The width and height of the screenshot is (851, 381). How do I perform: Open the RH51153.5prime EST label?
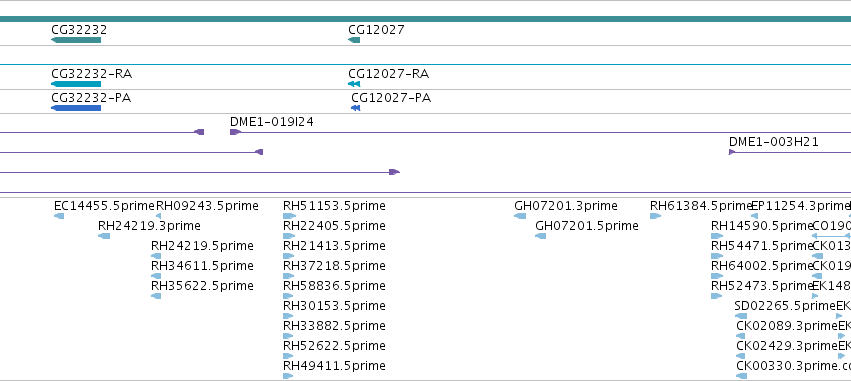pos(334,206)
